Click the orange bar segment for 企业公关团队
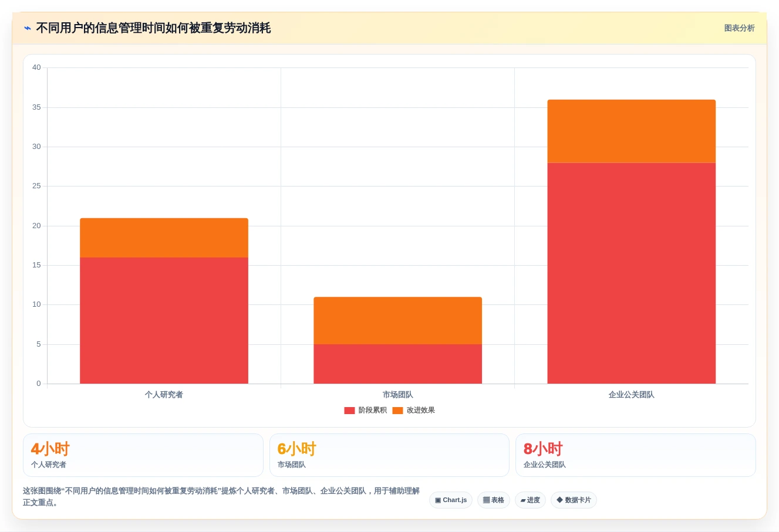The width and height of the screenshot is (779, 532). click(631, 131)
